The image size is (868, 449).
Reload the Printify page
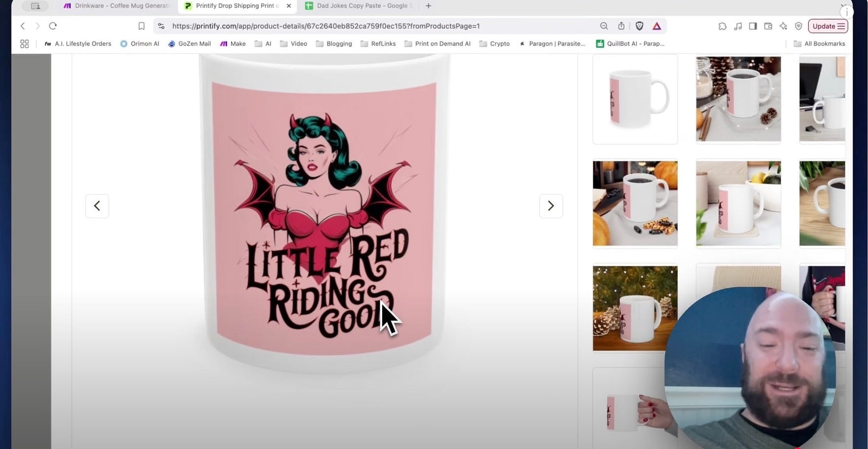(53, 26)
